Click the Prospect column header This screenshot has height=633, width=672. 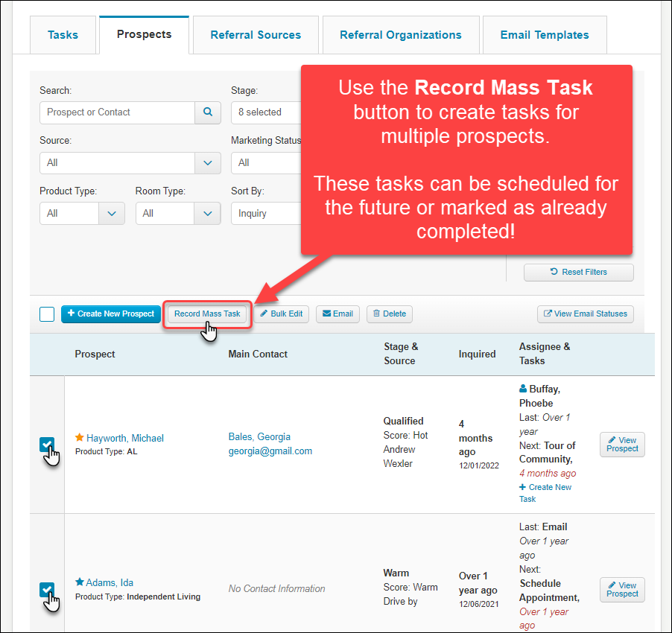95,354
